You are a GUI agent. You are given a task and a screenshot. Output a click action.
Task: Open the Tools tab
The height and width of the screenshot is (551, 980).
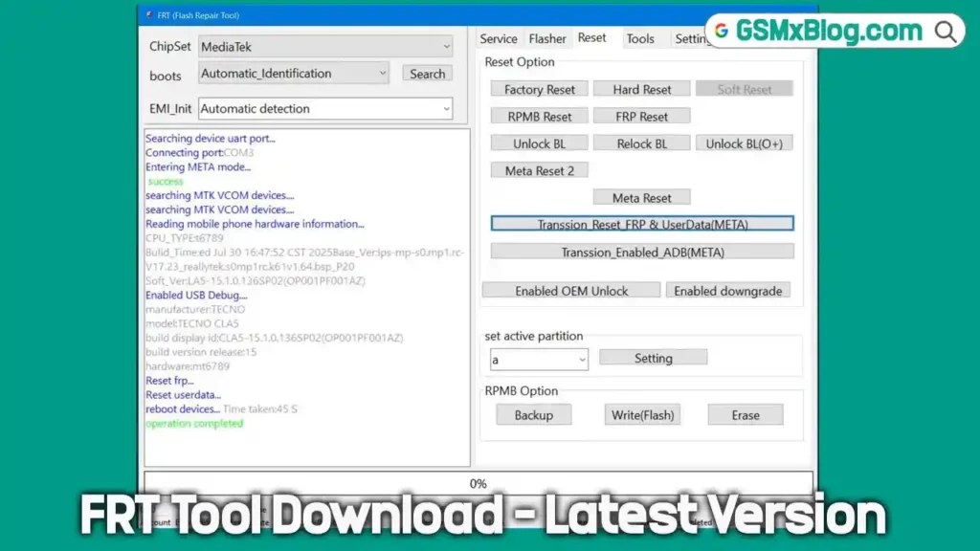point(643,38)
